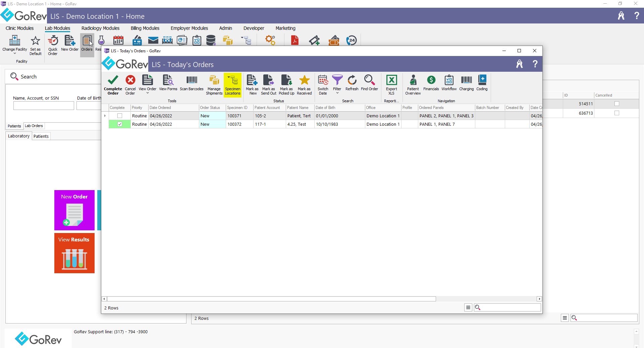
Task: Sort by the Specimen ID column header
Action: 239,108
